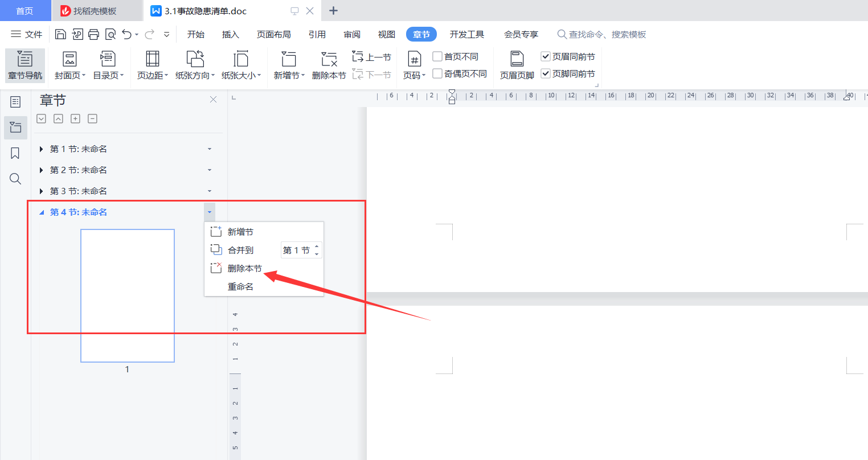Click 删除本节 delete section in ribbon
This screenshot has height=460, width=868.
[329, 65]
